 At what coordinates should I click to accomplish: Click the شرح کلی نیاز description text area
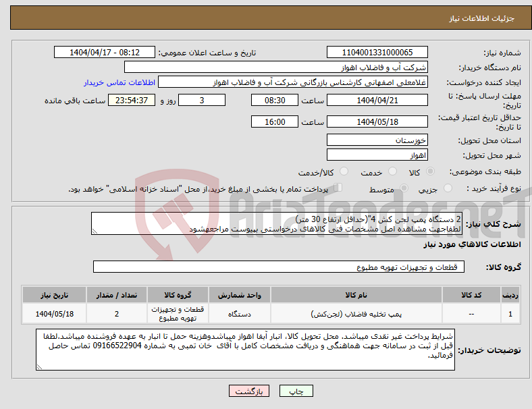[x=277, y=223]
